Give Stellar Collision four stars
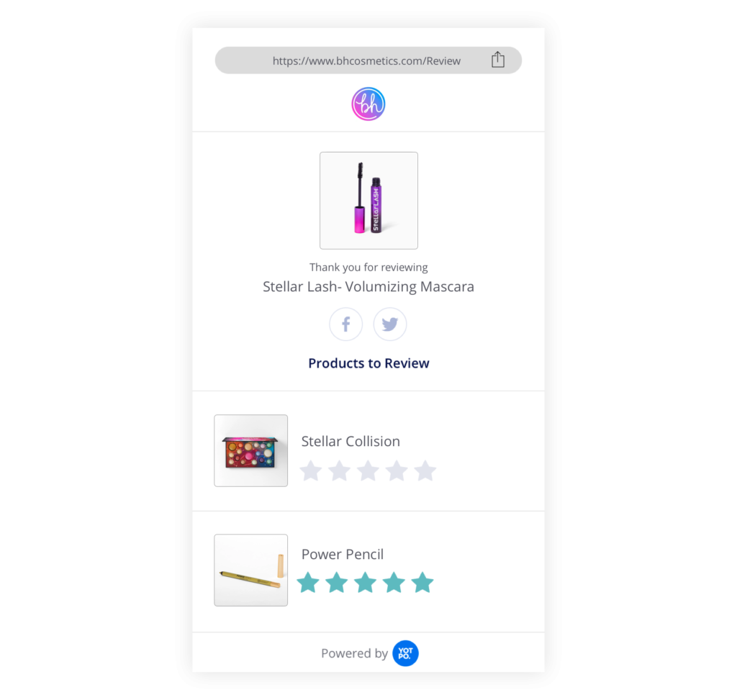737x700 pixels. point(397,471)
